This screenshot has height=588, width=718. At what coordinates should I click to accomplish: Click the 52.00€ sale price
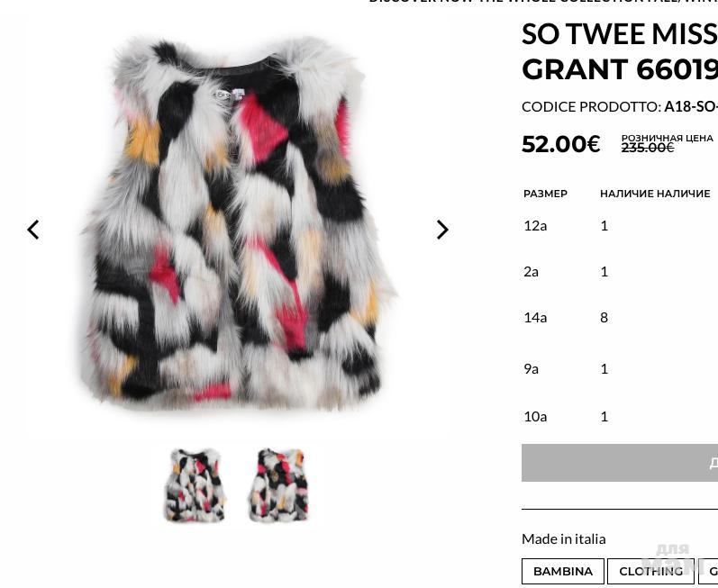point(560,144)
